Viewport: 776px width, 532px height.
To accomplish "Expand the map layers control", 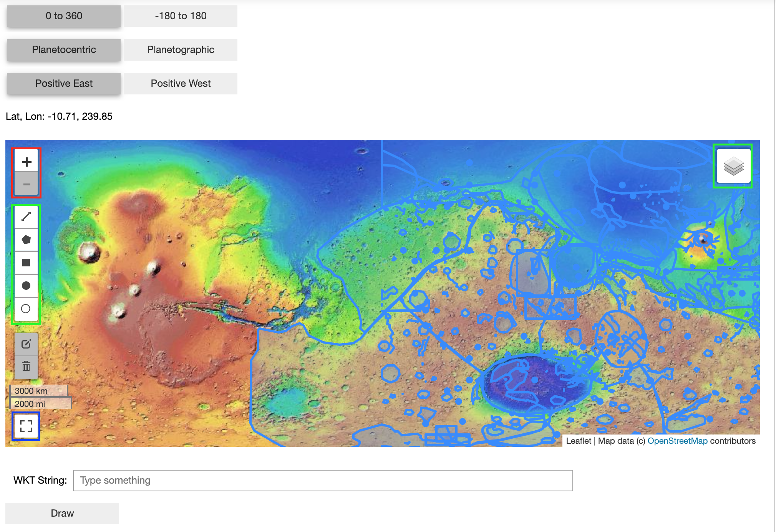I will (733, 166).
